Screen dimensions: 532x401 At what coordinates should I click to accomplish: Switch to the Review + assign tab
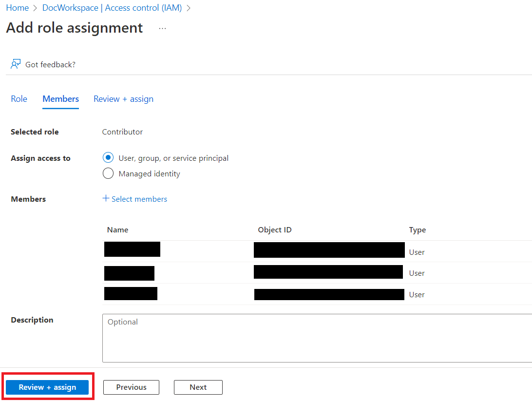pyautogui.click(x=123, y=99)
